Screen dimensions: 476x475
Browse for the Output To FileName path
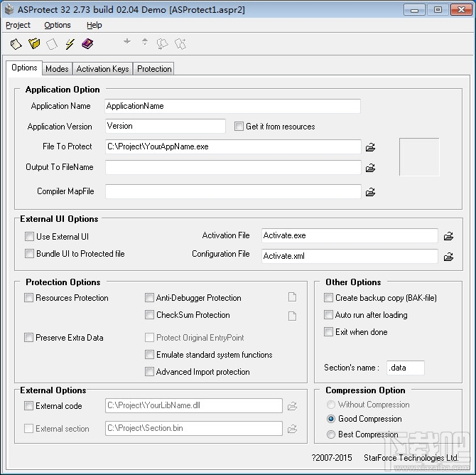click(370, 168)
